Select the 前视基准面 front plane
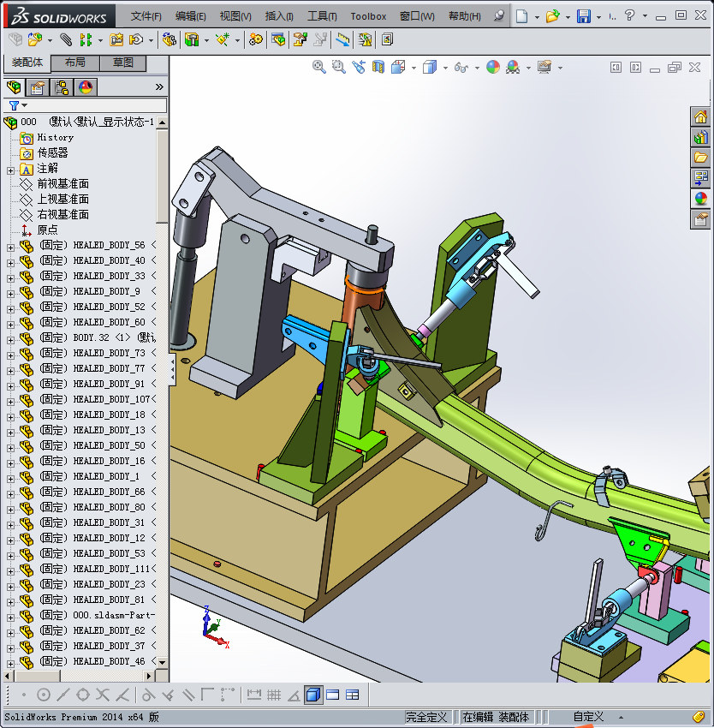The image size is (714, 728). 62,184
